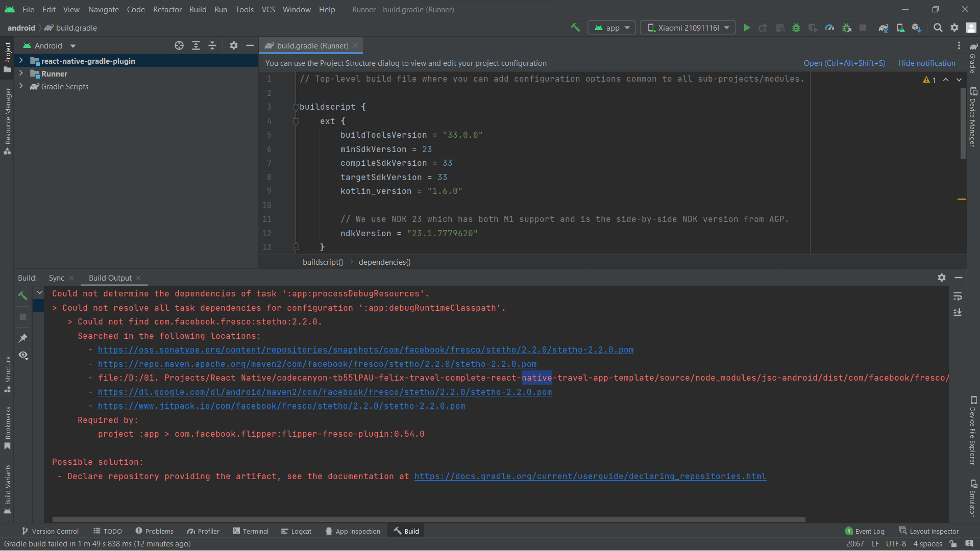Open Build panel settings gear

[x=942, y=278]
